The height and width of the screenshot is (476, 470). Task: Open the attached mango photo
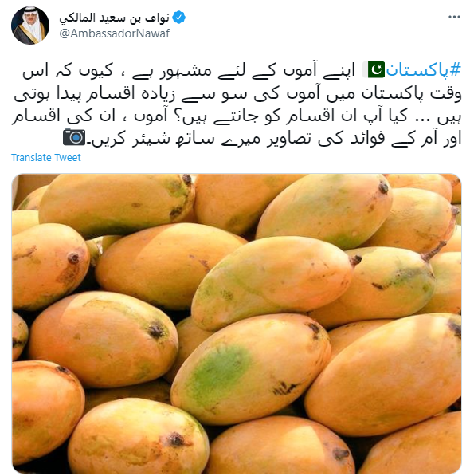click(237, 324)
